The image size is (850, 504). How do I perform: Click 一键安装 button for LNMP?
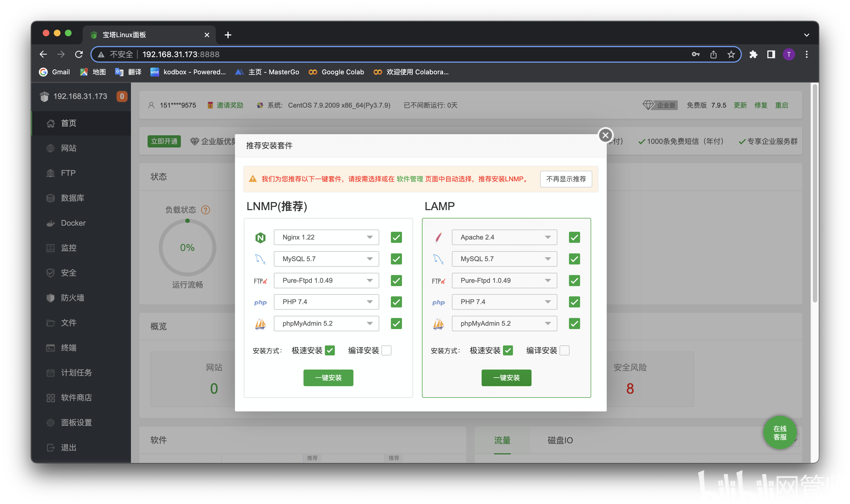click(x=328, y=378)
